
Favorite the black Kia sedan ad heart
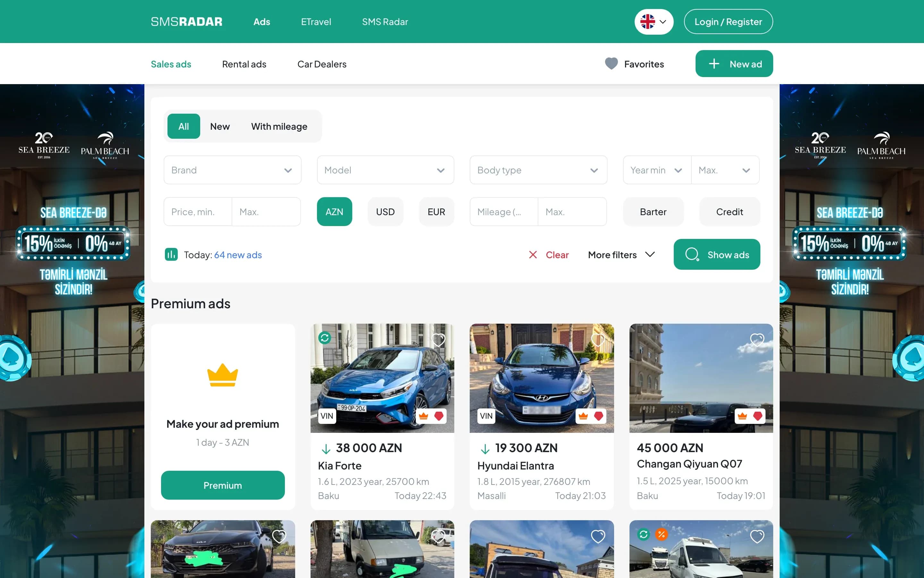279,536
